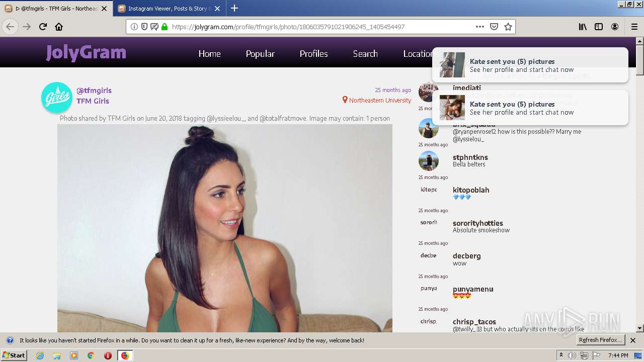Click stphntkns commenter avatar
Viewport: 644px width, 362px height.
coord(429,161)
